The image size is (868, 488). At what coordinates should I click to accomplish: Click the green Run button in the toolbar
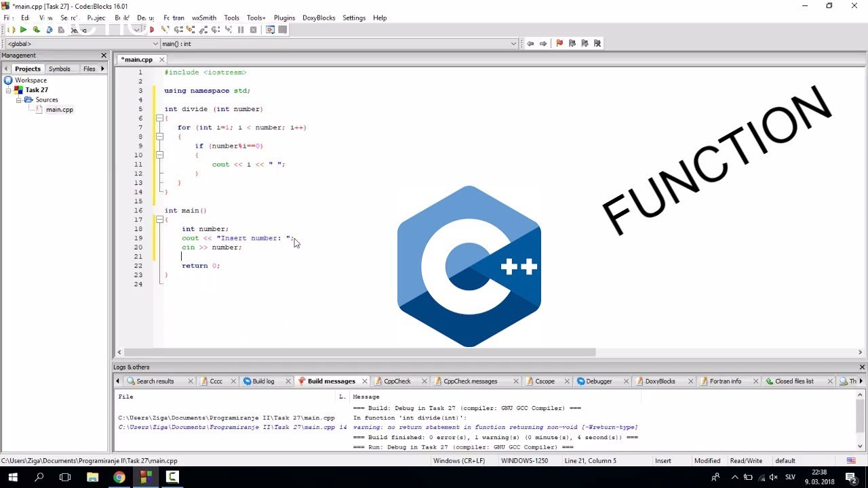click(x=23, y=30)
